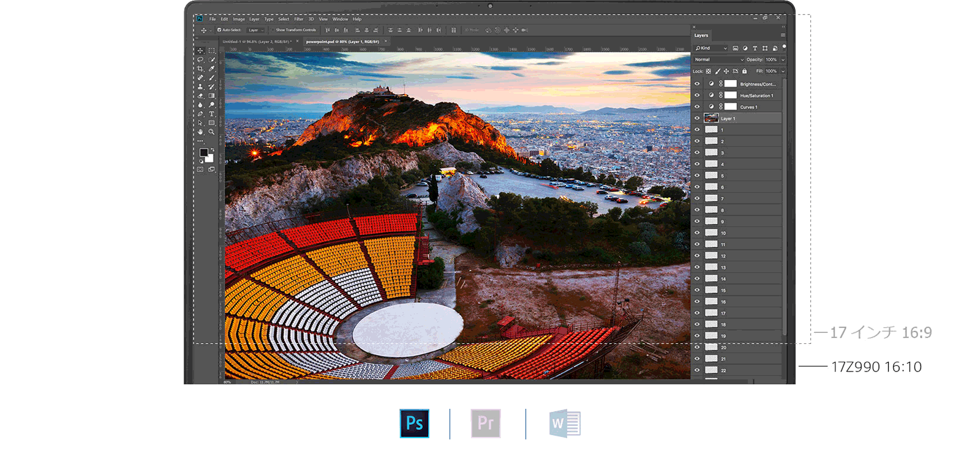The width and height of the screenshot is (980, 459).
Task: Open the Opacity slider dropdown arrow
Action: point(783,59)
